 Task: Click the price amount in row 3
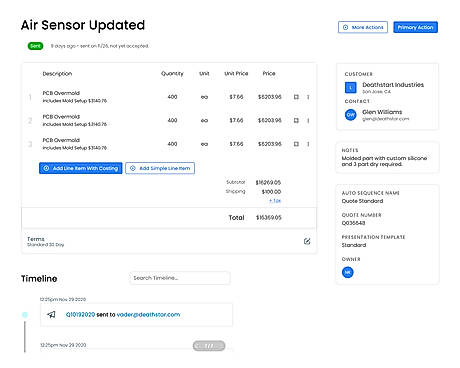point(270,144)
